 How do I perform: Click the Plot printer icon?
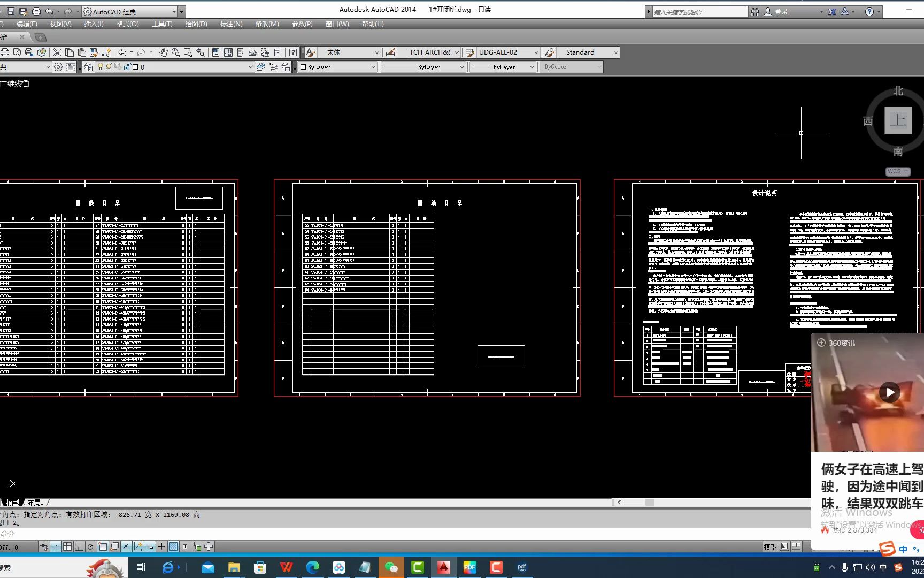pyautogui.click(x=5, y=52)
